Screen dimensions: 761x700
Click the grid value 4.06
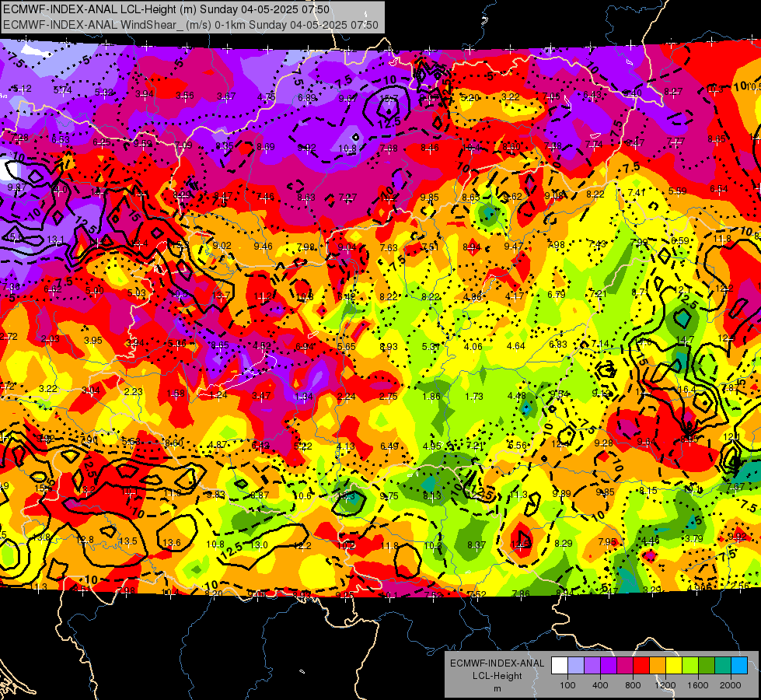click(473, 346)
